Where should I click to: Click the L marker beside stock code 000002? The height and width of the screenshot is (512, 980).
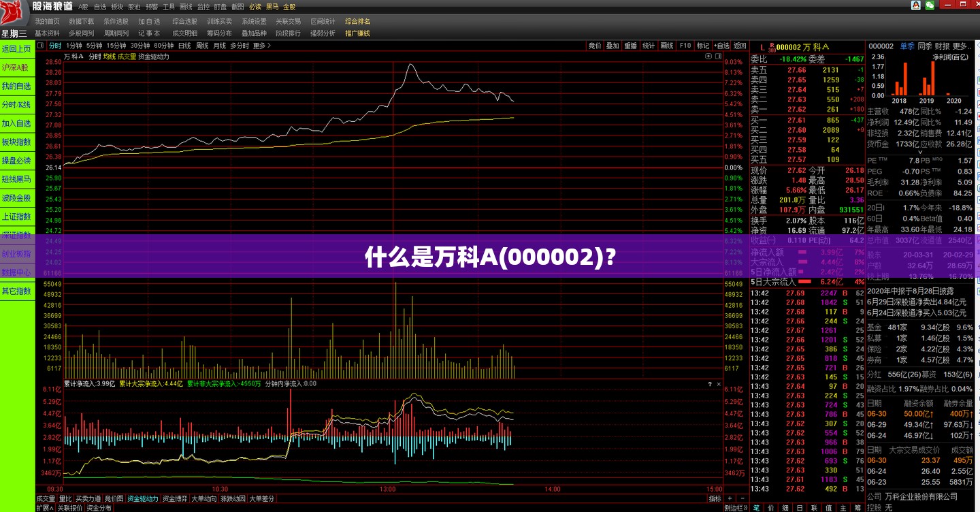pos(762,47)
